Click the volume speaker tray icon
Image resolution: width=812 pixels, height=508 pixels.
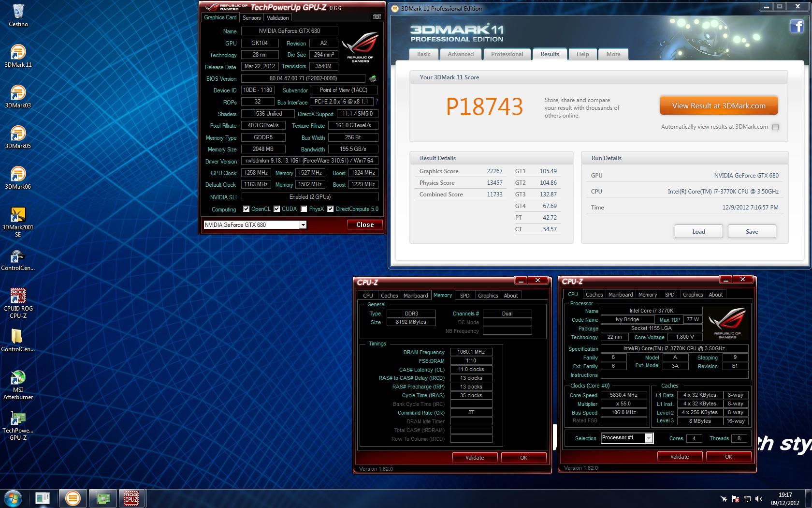pyautogui.click(x=758, y=499)
